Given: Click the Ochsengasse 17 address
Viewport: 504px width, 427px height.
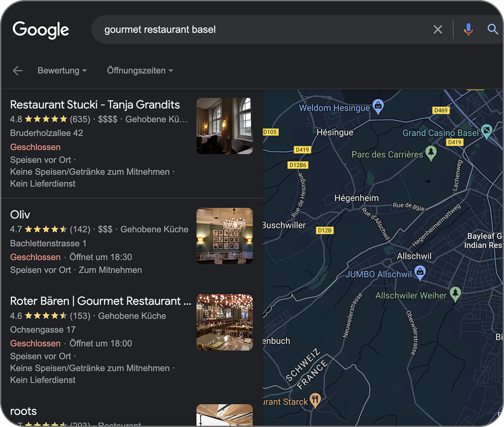Looking at the screenshot, I should pos(43,330).
